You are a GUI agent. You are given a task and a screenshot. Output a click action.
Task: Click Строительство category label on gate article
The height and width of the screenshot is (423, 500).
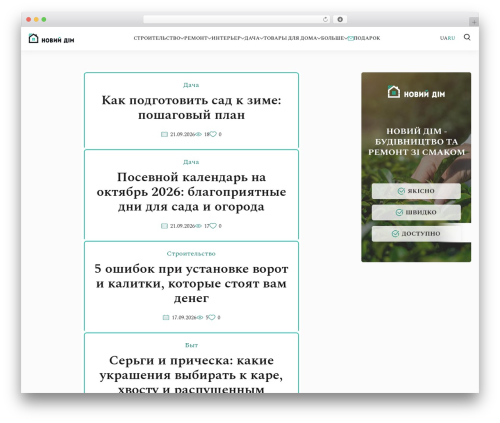pos(191,254)
